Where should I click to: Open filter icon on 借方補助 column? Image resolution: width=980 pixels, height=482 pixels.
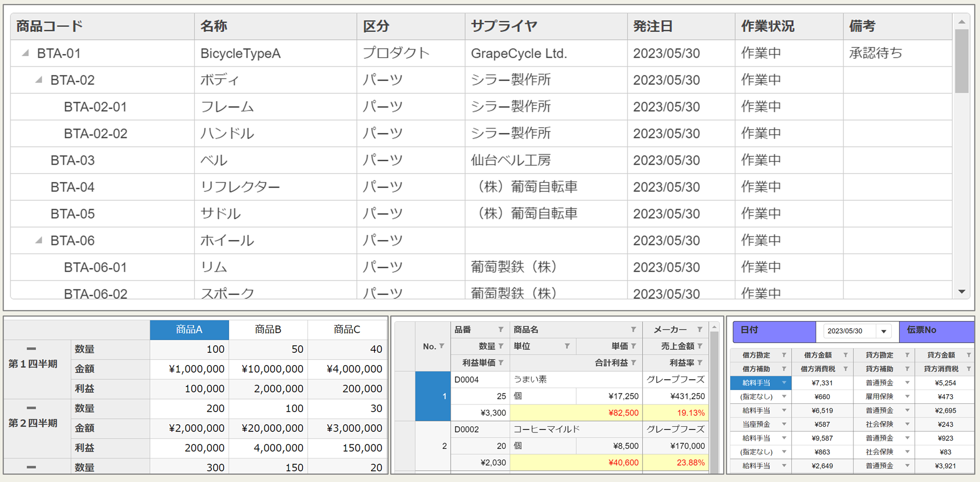point(784,369)
